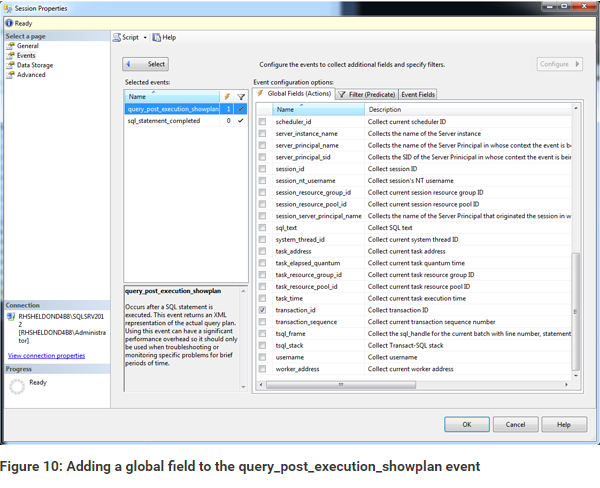Click the horizontal scroll right arrow

click(566, 385)
